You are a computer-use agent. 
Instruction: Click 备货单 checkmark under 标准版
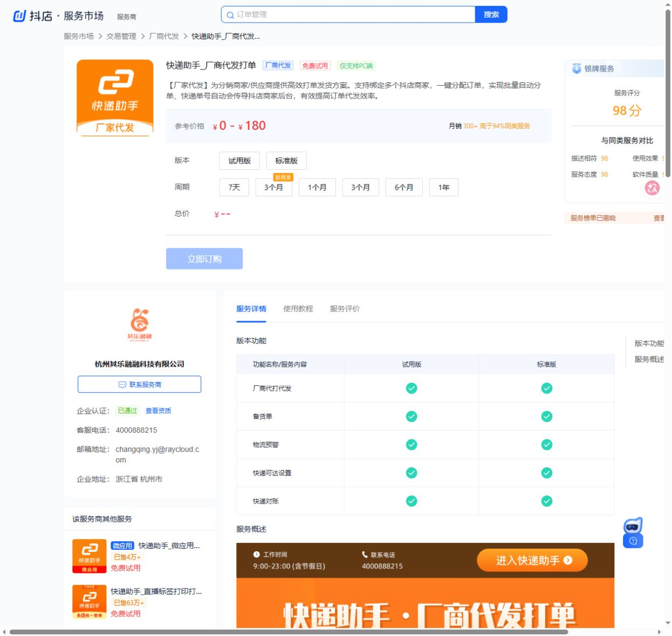point(547,417)
